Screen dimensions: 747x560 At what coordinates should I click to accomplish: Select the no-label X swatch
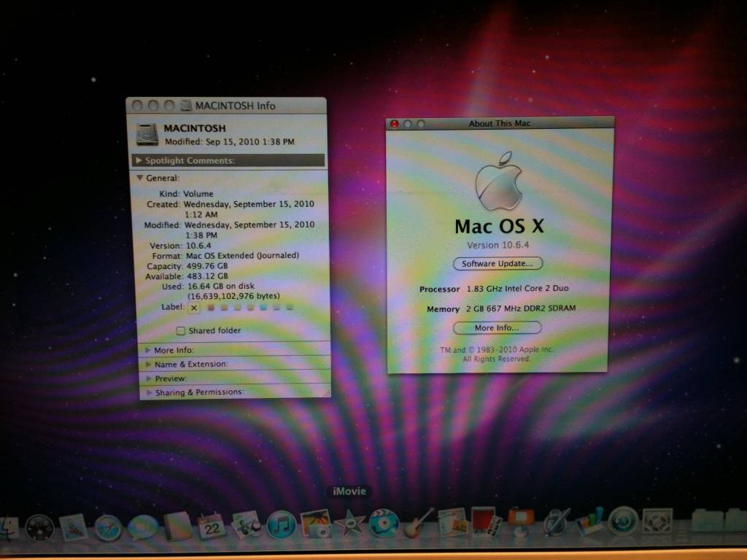click(194, 308)
